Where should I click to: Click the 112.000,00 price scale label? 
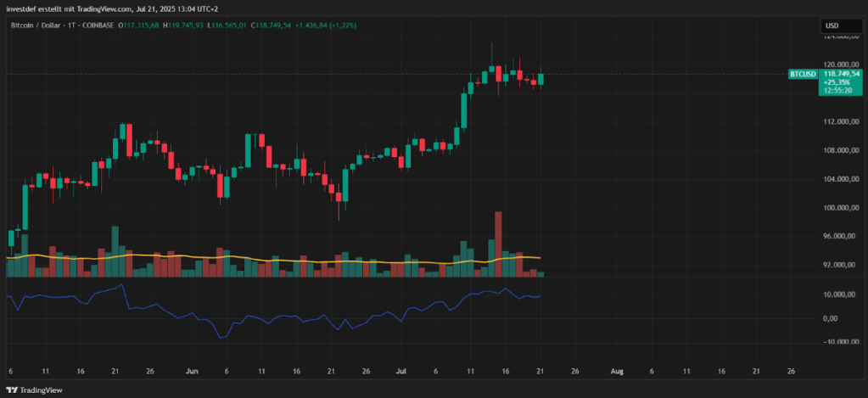pyautogui.click(x=840, y=121)
